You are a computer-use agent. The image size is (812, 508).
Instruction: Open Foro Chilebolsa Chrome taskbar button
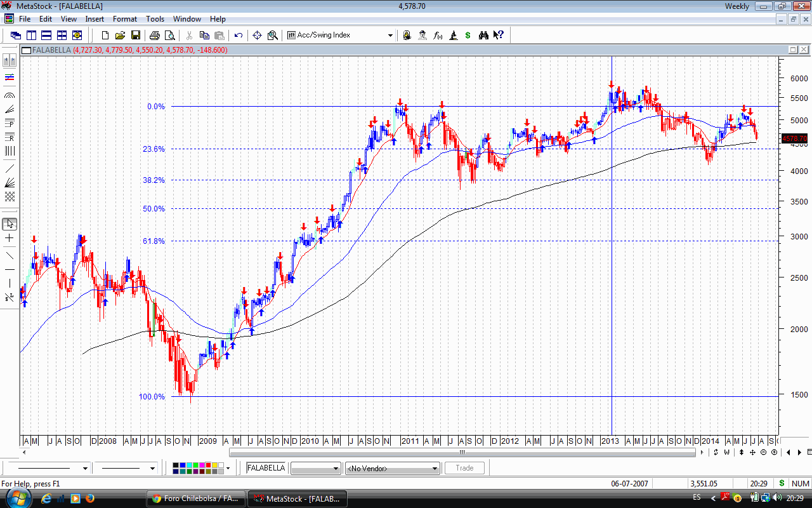click(x=195, y=498)
